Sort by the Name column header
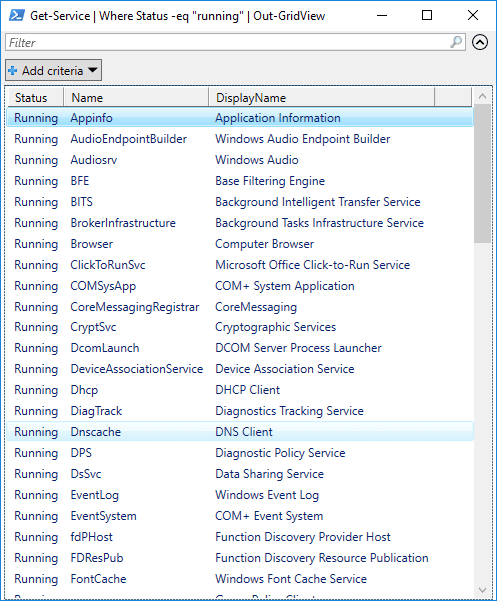This screenshot has height=601, width=497. click(x=136, y=97)
